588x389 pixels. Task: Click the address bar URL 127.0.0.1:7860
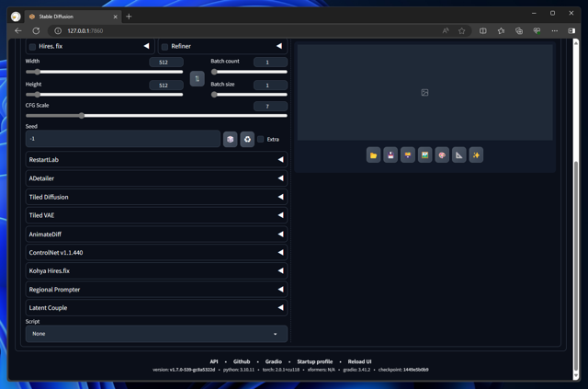85,30
